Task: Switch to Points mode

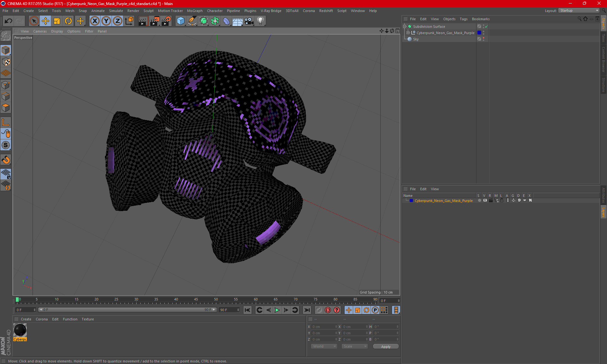Action: (x=6, y=85)
